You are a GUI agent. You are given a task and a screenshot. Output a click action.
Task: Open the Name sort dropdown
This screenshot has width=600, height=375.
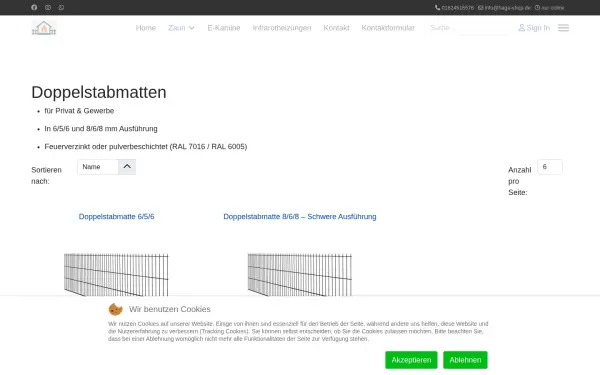(98, 167)
